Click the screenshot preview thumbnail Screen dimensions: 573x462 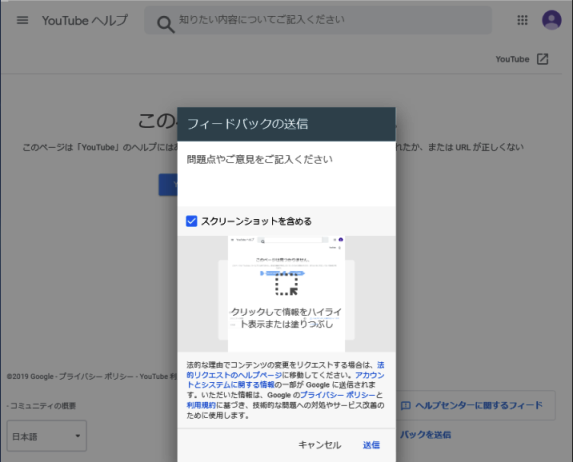[x=286, y=294]
